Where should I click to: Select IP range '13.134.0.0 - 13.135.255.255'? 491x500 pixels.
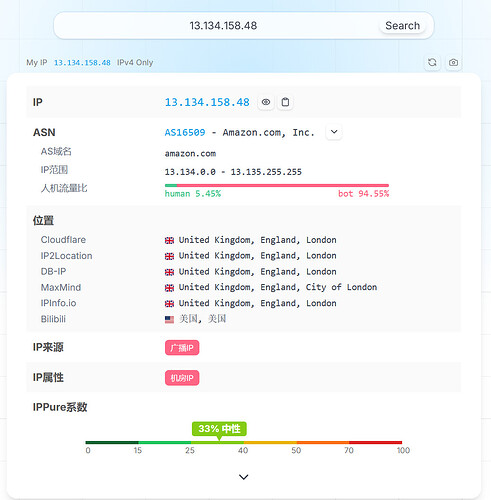click(x=233, y=172)
